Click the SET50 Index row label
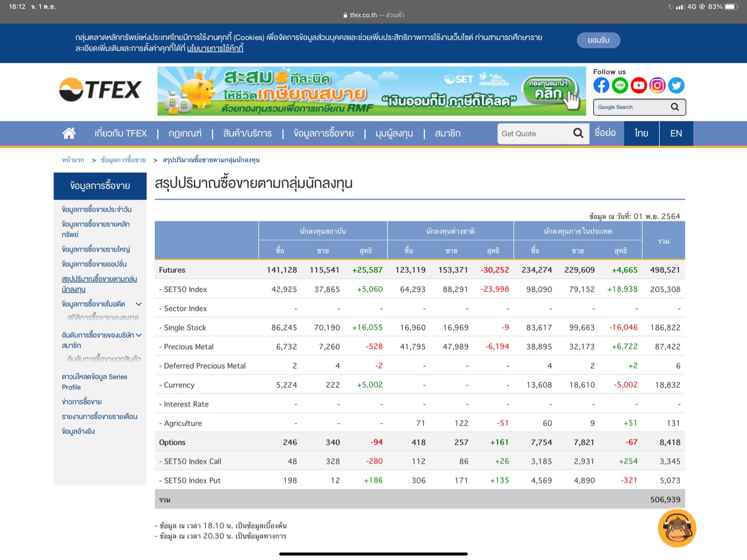The width and height of the screenshot is (747, 560). [x=183, y=289]
